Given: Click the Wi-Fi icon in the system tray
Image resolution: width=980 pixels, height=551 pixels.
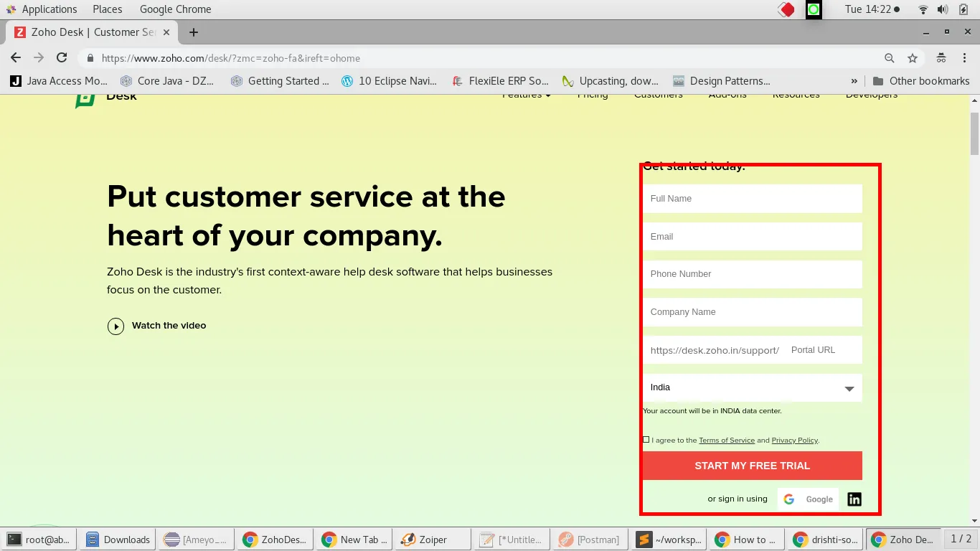Looking at the screenshot, I should click(x=923, y=9).
